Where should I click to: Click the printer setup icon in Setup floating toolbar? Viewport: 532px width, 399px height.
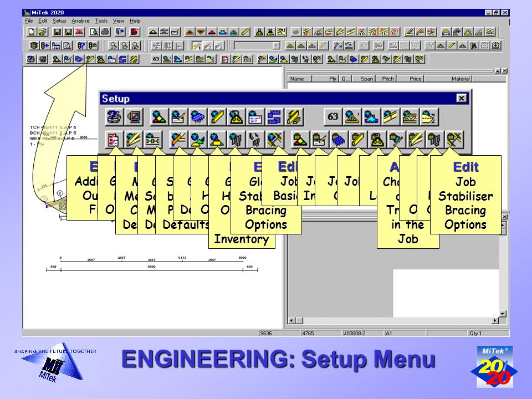point(114,117)
